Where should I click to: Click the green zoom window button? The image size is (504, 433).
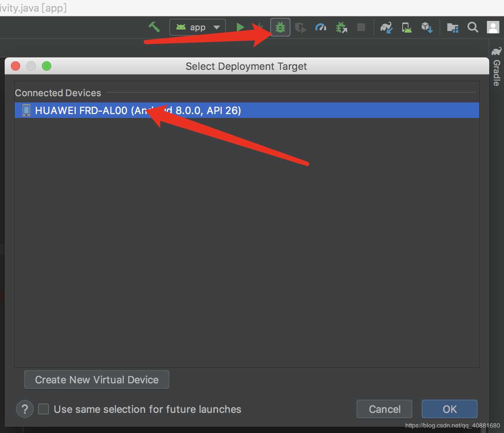47,66
